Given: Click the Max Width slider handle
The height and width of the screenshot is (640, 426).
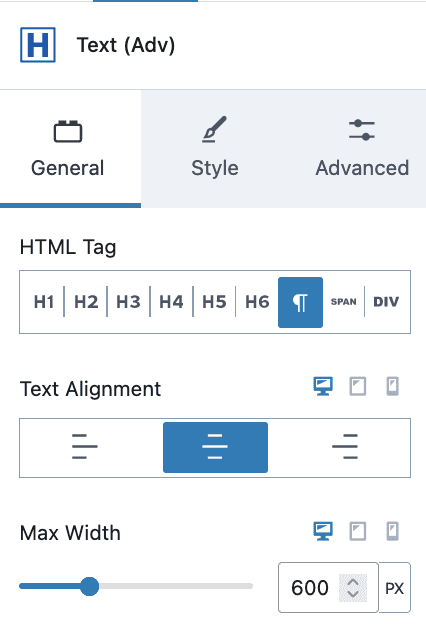Looking at the screenshot, I should point(89,586).
